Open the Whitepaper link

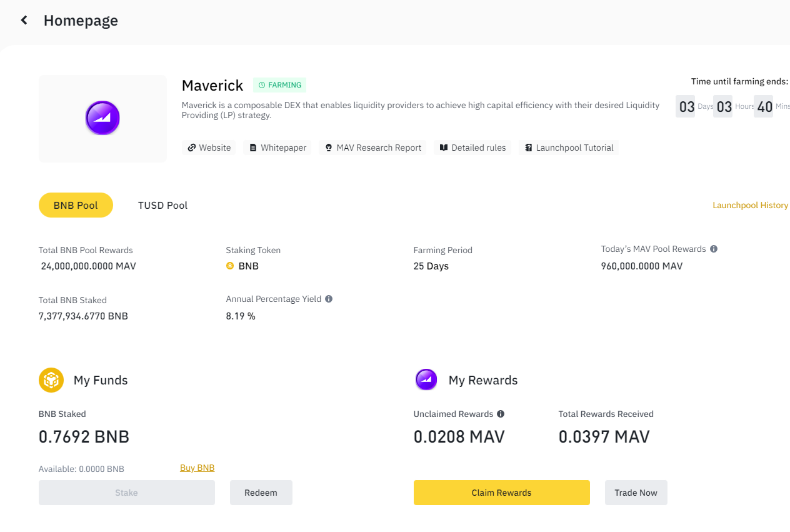pos(277,148)
